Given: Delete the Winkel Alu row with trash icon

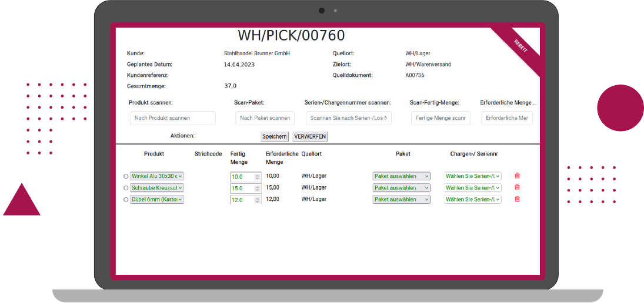Looking at the screenshot, I should click(x=517, y=176).
